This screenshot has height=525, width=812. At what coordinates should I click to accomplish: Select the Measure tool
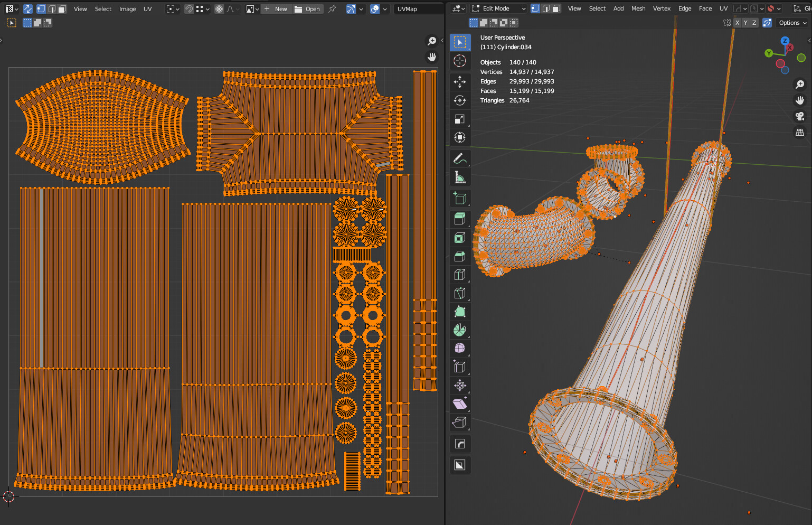460,178
